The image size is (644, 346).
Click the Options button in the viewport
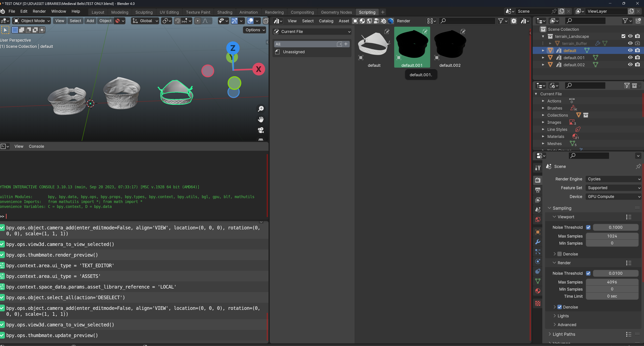[x=254, y=30]
